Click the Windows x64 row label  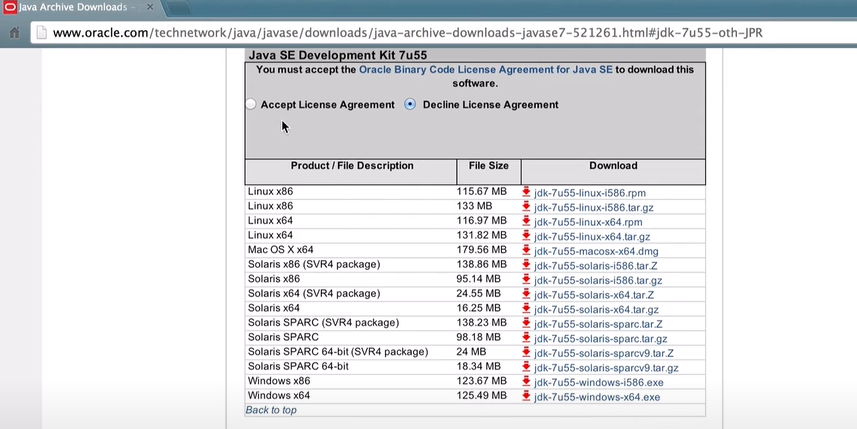pyautogui.click(x=279, y=396)
